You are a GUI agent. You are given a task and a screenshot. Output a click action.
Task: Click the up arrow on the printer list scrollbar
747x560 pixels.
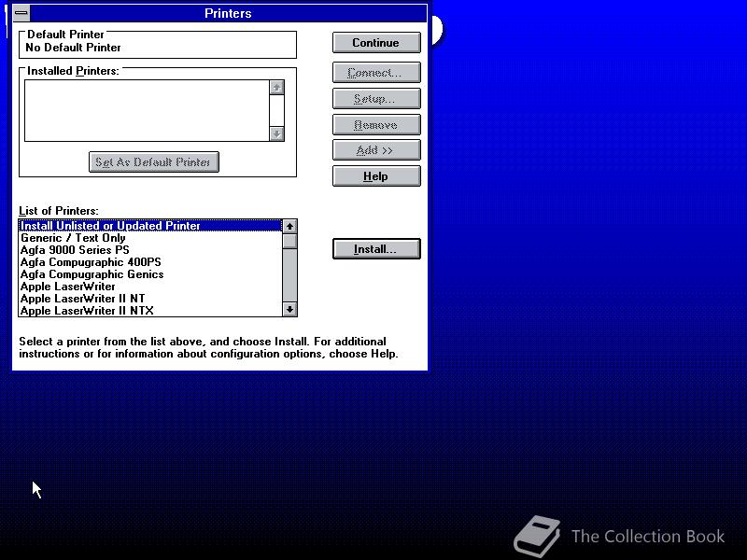tap(290, 226)
